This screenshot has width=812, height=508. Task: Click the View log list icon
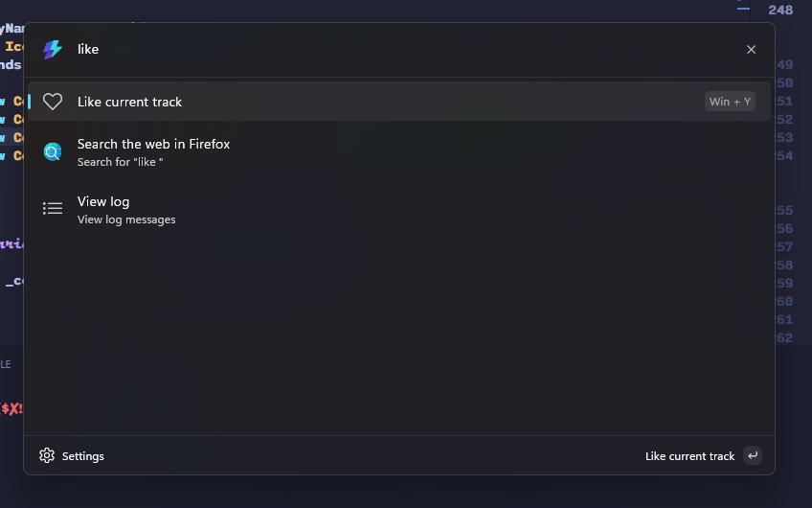tap(53, 208)
